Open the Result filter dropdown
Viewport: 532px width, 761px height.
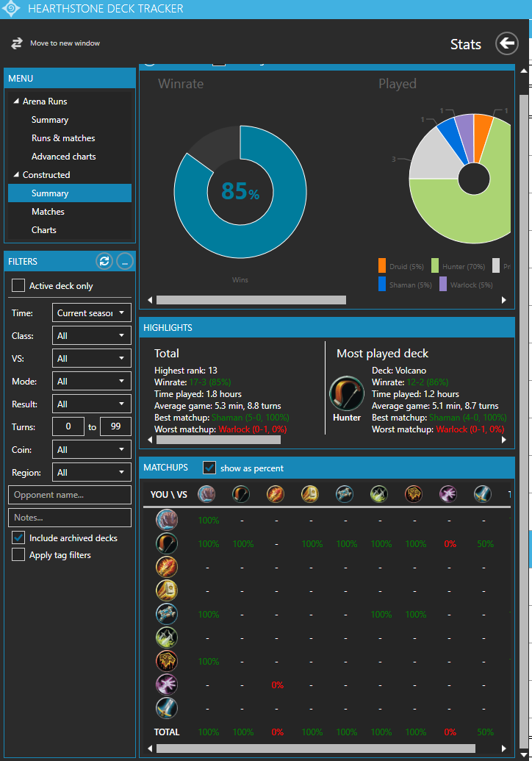pyautogui.click(x=92, y=404)
